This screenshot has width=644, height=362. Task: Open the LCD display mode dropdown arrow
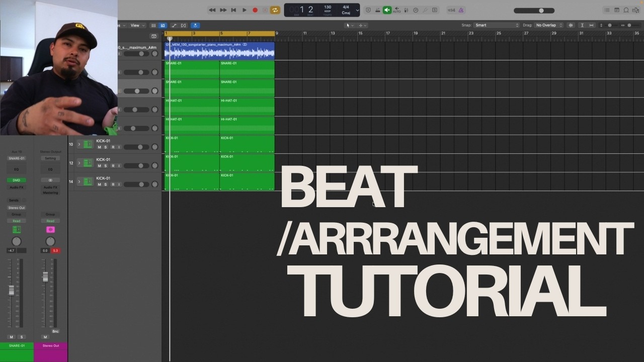358,10
